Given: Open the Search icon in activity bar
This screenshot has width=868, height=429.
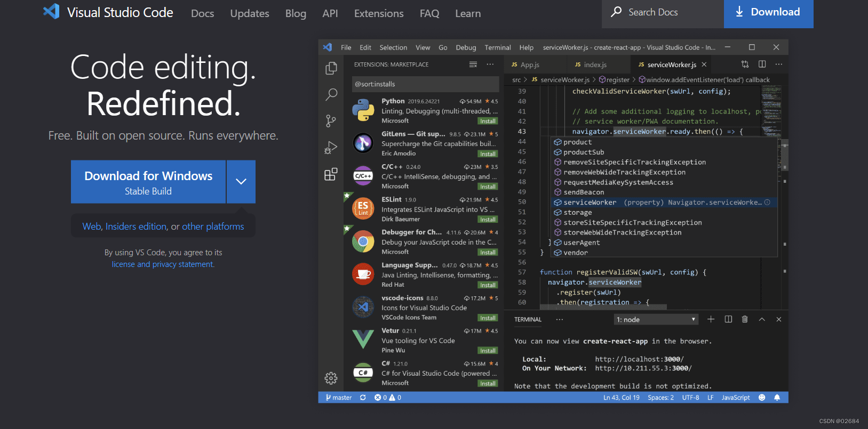Looking at the screenshot, I should [331, 94].
